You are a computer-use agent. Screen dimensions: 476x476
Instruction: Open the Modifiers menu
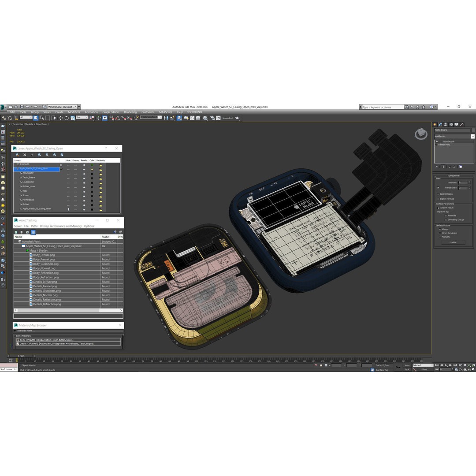point(74,112)
